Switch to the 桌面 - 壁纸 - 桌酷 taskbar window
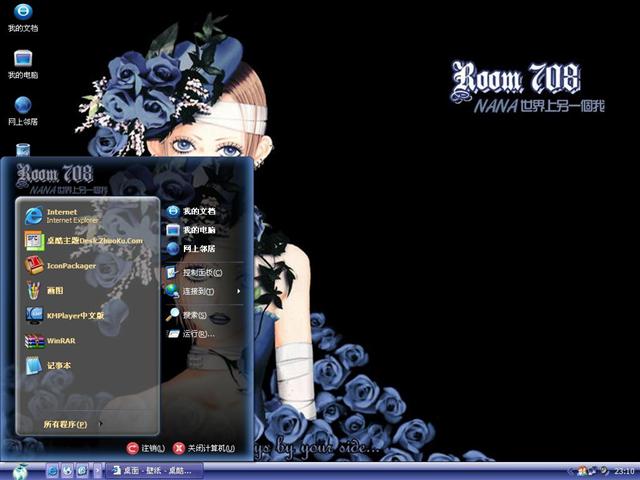Viewport: 640px width, 480px height. pos(154,471)
